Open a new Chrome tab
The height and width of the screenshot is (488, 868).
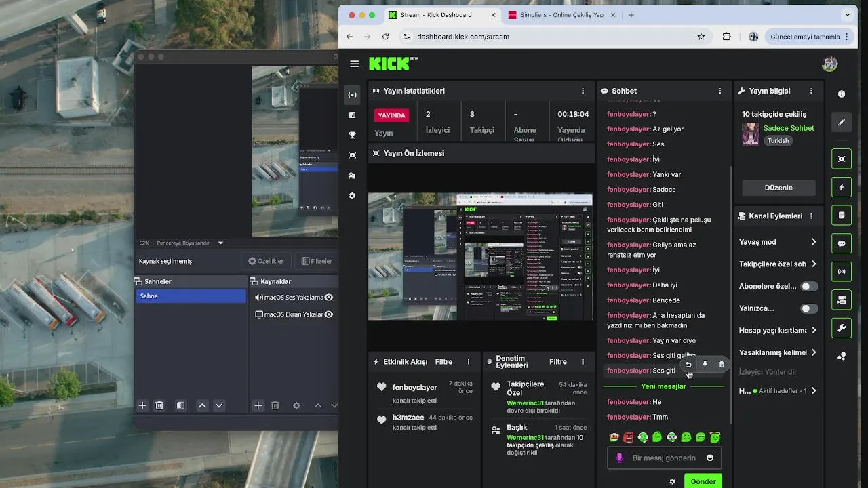point(631,15)
